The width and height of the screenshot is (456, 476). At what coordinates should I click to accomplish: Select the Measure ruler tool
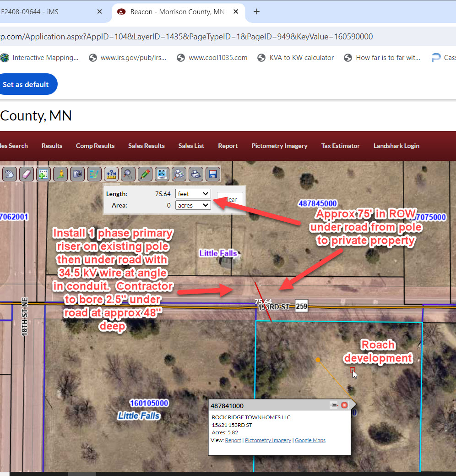tap(111, 174)
